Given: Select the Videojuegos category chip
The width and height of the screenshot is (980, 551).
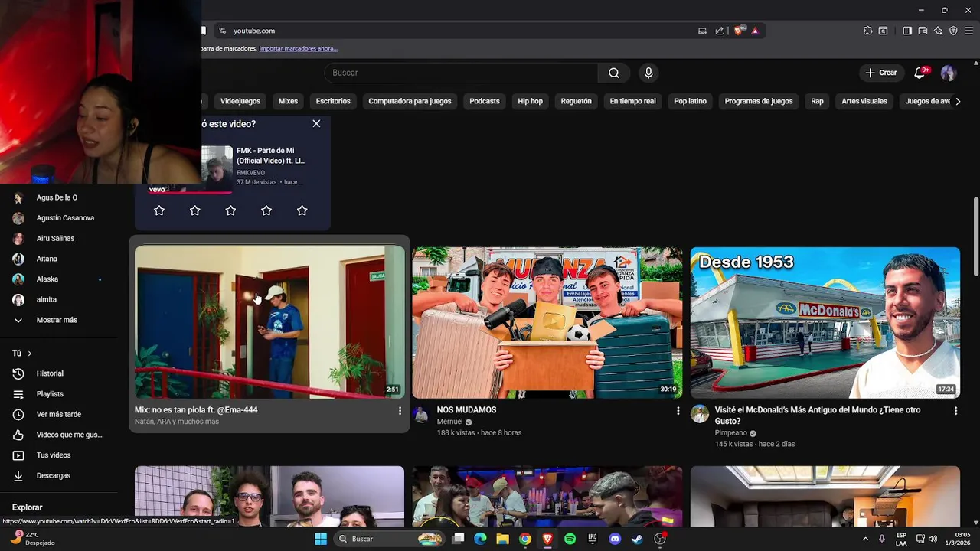Looking at the screenshot, I should pyautogui.click(x=240, y=101).
